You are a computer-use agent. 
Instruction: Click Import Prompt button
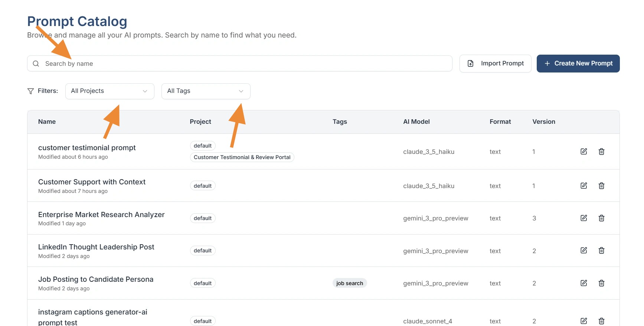pos(495,64)
